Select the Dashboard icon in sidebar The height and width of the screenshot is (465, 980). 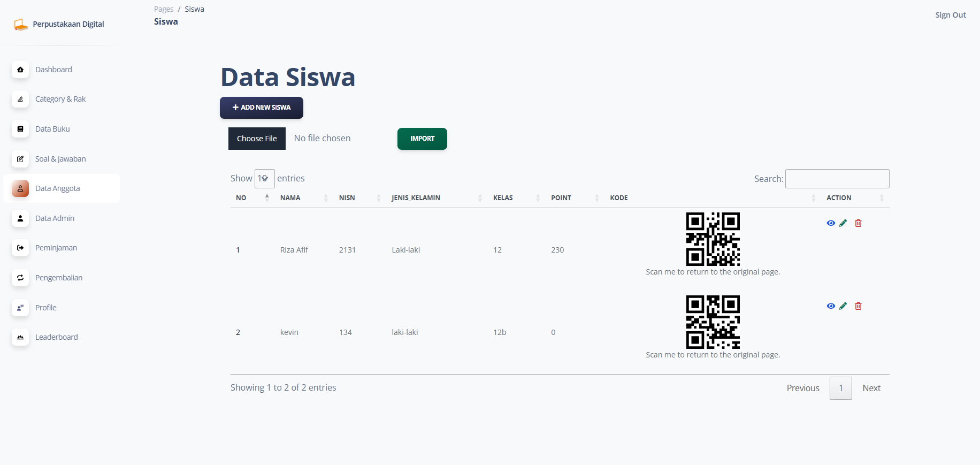[20, 70]
